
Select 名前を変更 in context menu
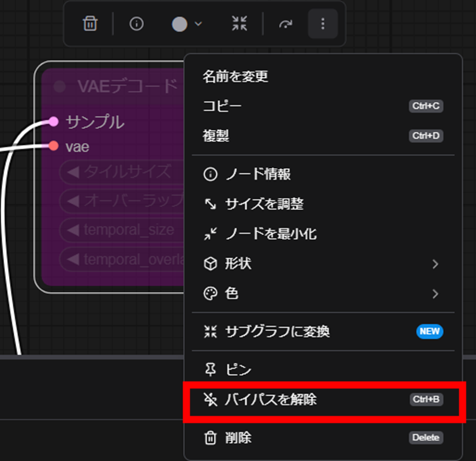[x=323, y=76]
